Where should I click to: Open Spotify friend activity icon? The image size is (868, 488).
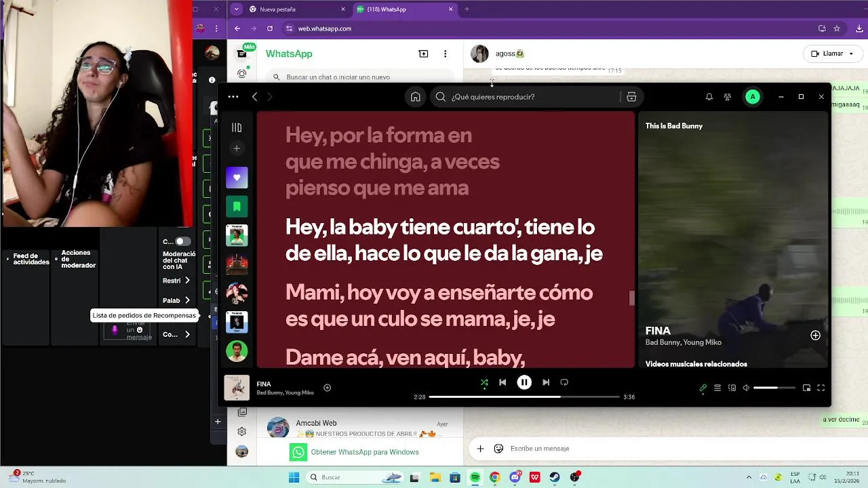click(728, 97)
